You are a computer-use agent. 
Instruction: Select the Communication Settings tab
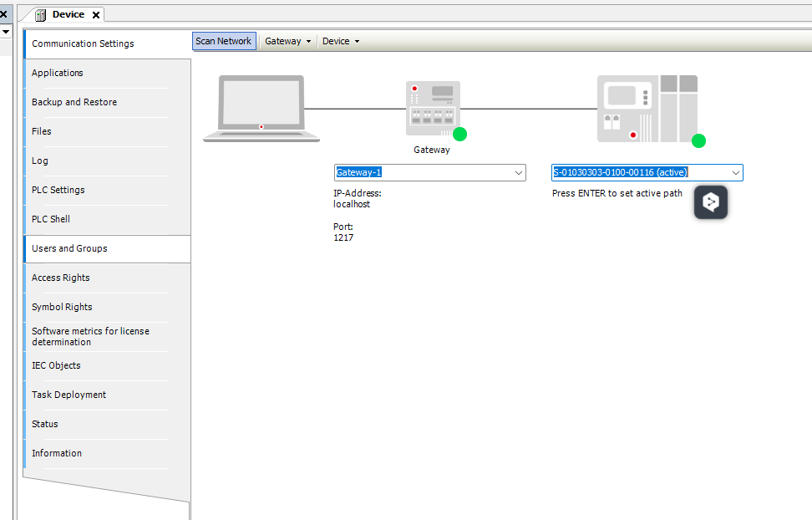click(x=108, y=44)
